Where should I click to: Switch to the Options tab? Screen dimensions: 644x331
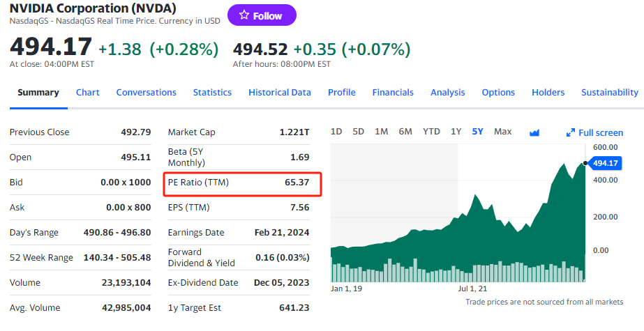click(498, 92)
